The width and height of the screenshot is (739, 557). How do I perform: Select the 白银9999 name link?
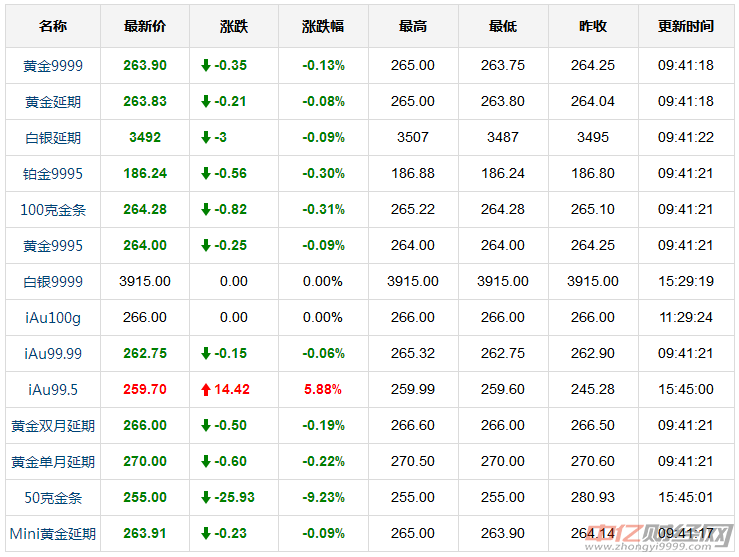[53, 282]
